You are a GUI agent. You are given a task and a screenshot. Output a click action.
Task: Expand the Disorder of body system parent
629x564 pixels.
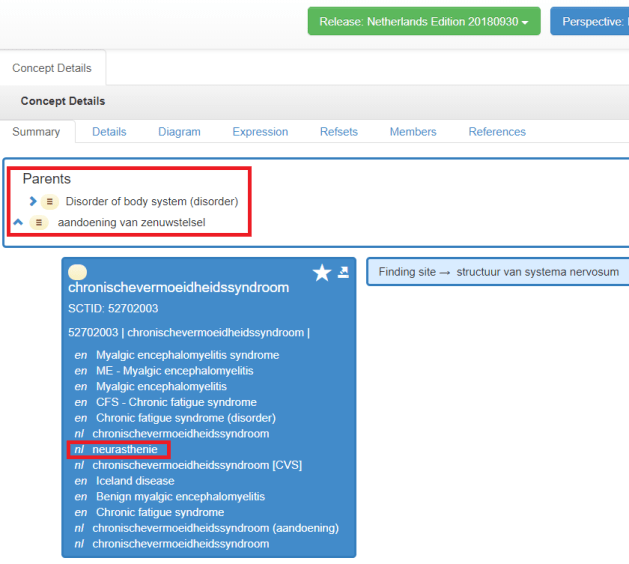[x=33, y=202]
